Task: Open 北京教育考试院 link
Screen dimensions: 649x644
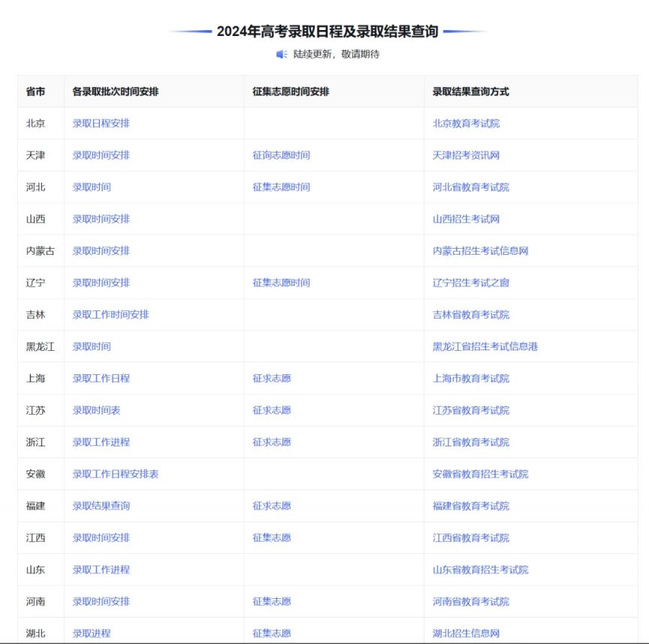Action: 466,123
